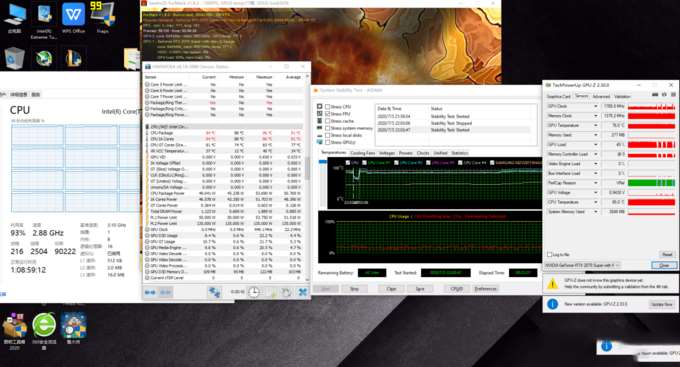Open Memory Controller Load dropdown

click(596, 154)
